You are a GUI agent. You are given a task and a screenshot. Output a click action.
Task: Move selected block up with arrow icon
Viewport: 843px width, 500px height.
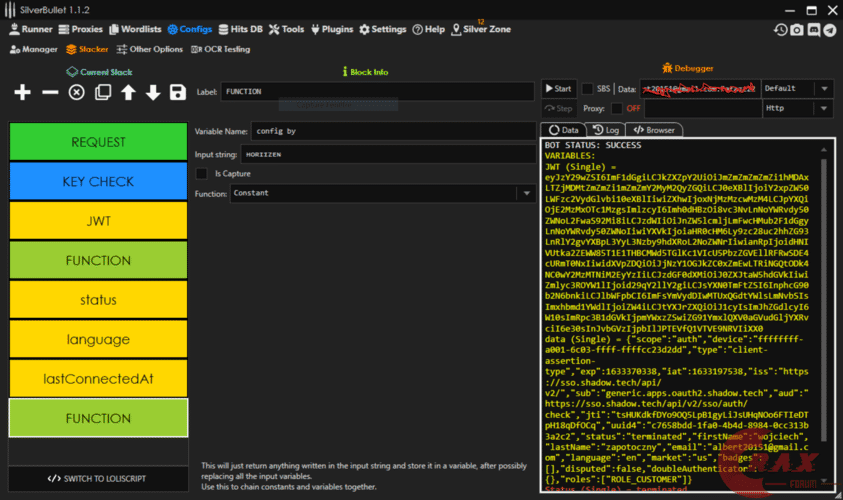[x=128, y=92]
